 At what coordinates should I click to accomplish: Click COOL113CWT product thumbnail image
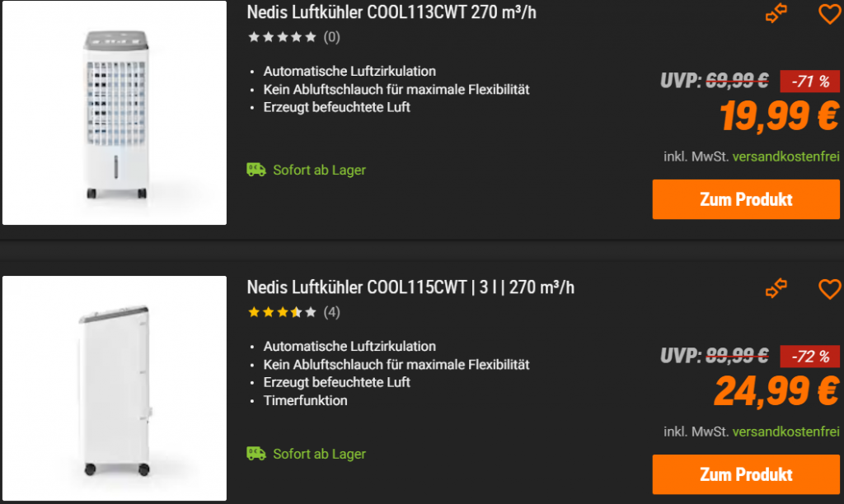pyautogui.click(x=115, y=113)
